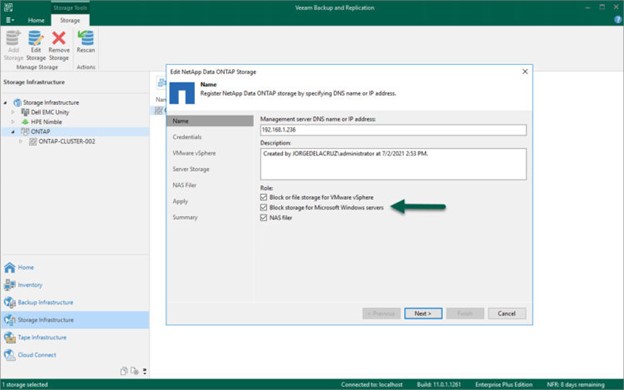Click the navigation pane overflow options button
This screenshot has width=624, height=390.
pos(144,371)
